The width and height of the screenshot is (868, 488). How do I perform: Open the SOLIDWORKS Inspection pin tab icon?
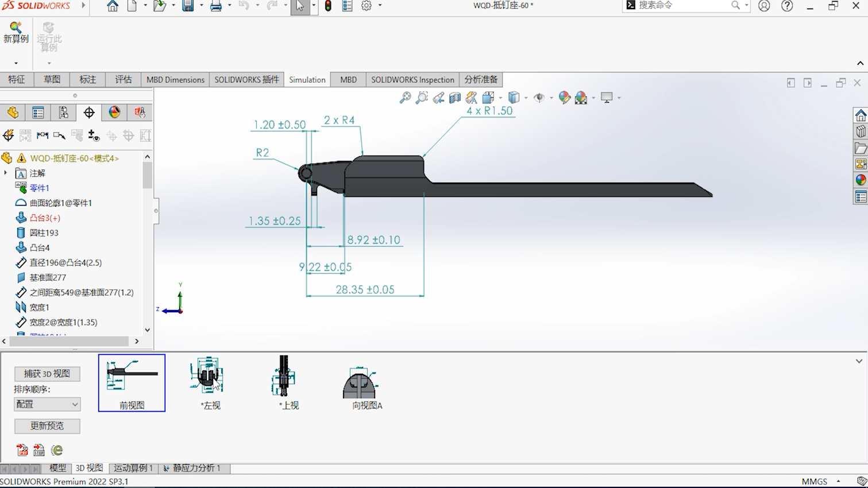click(140, 113)
